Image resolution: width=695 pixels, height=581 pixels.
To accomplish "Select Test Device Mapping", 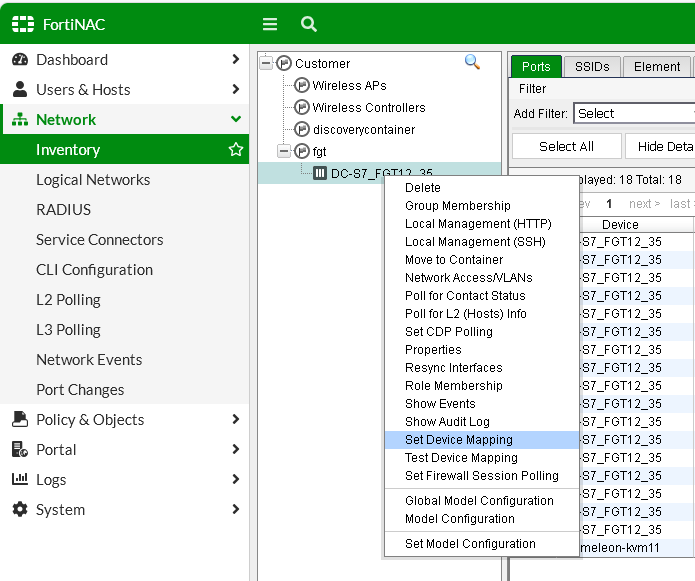I will [x=482, y=458].
